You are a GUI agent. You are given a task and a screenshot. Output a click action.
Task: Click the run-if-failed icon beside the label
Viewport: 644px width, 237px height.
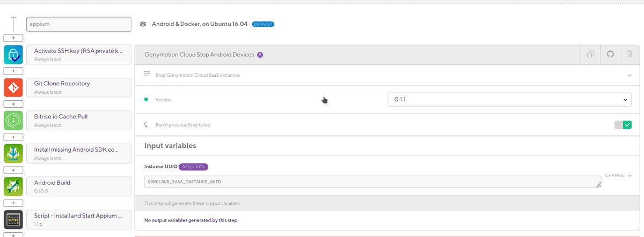[146, 124]
